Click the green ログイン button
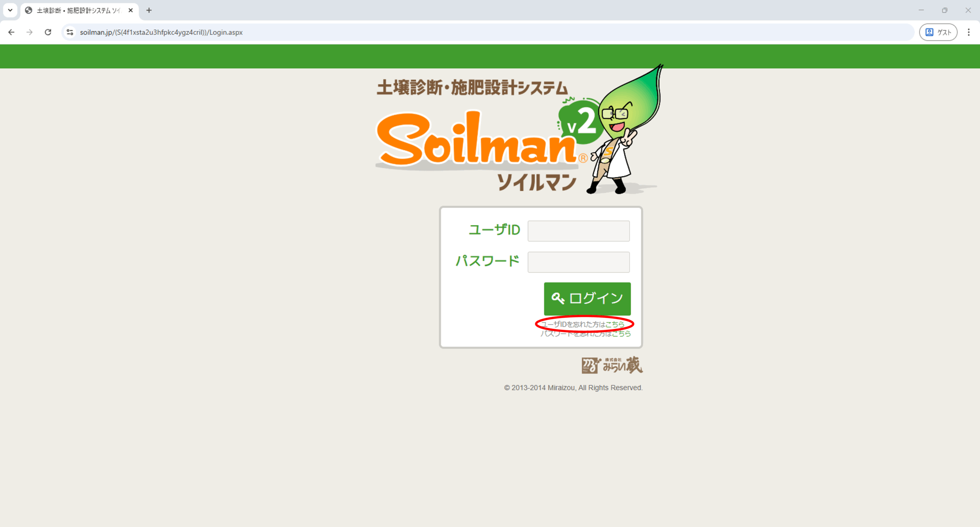Screen dimensions: 980x527 [x=587, y=298]
